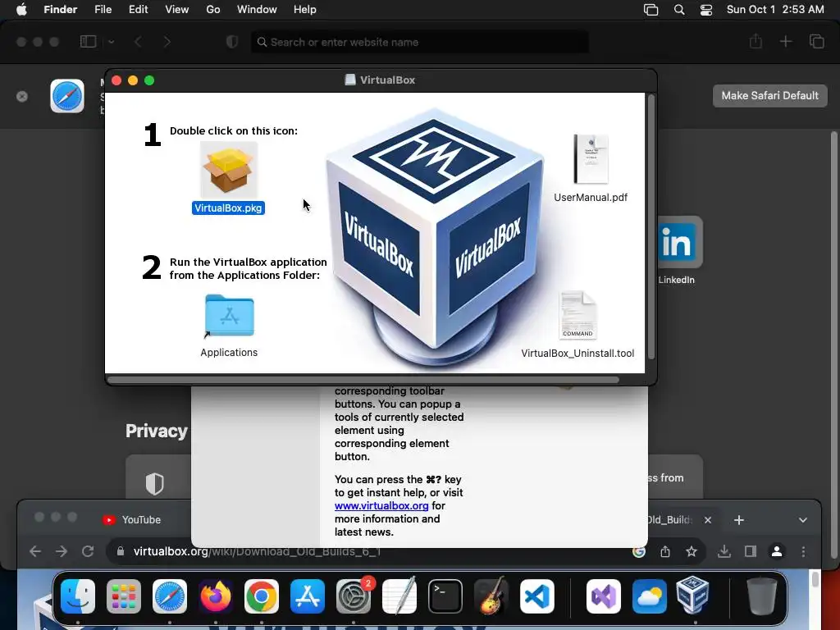Viewport: 840px width, 630px height.
Task: Focus the Safari address search field
Action: tap(420, 42)
